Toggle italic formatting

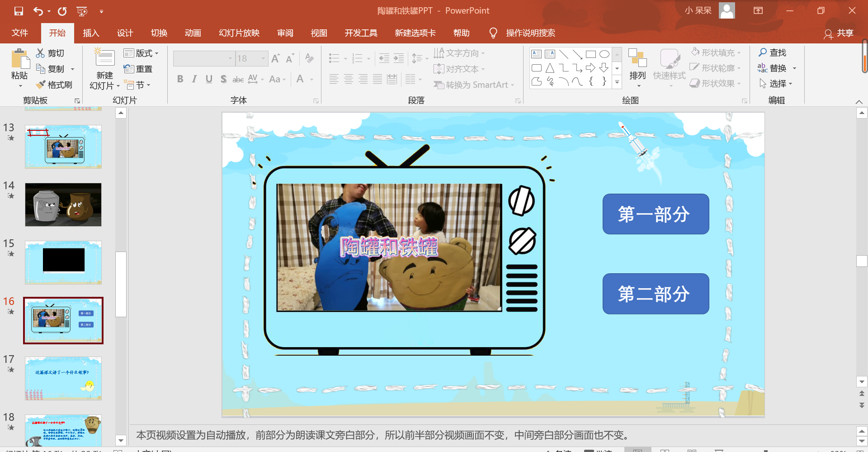coord(194,79)
